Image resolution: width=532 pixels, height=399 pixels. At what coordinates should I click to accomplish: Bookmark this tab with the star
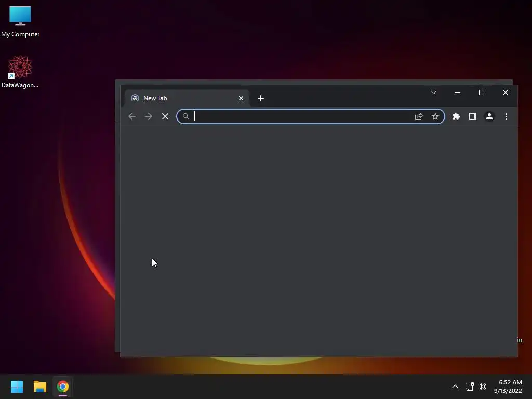point(435,116)
